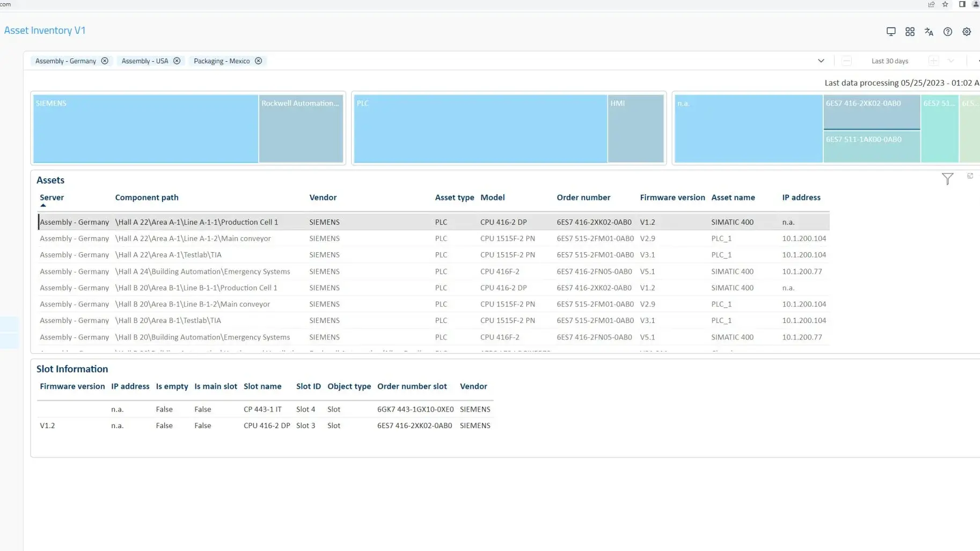Click the language translation icon
Viewport: 980px width, 551px height.
pos(929,32)
